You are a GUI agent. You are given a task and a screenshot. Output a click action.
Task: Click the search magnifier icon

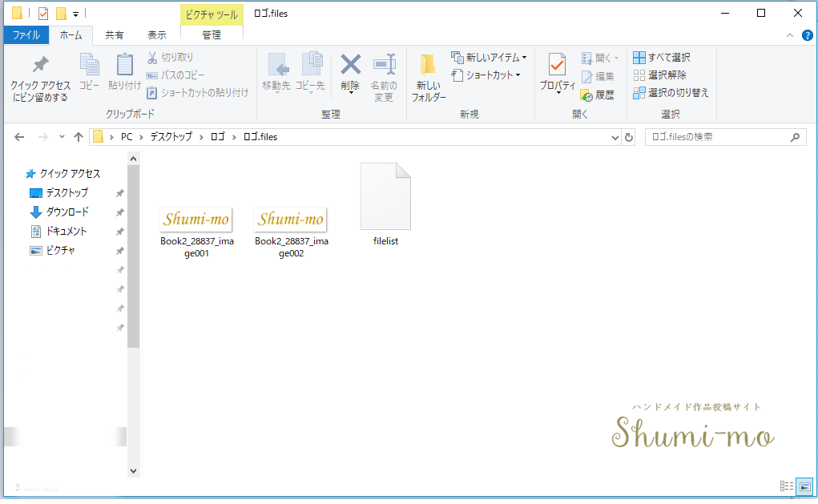coord(795,137)
